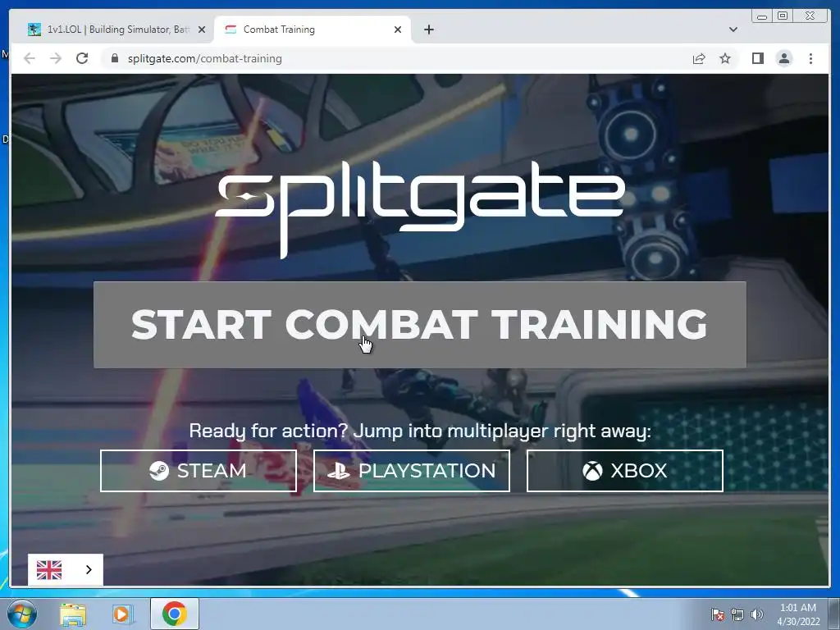Expand the language selector chevron
Screen dimensions: 840x630
[89, 569]
